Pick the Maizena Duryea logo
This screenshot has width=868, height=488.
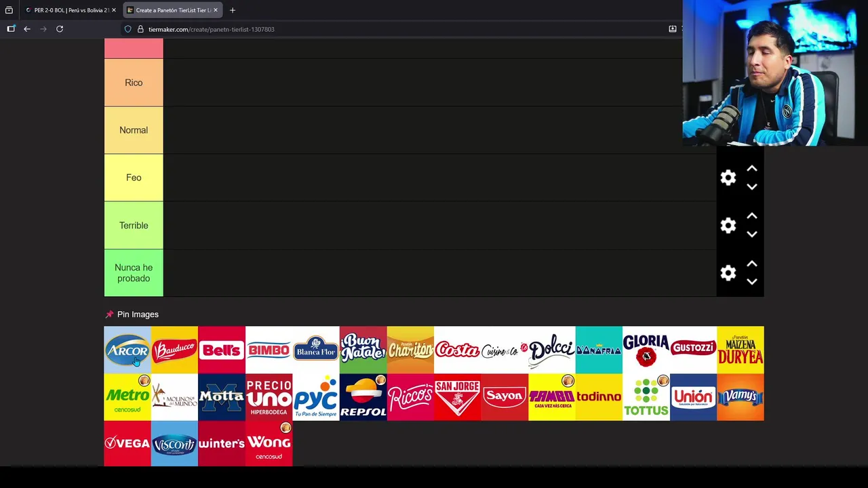(740, 350)
